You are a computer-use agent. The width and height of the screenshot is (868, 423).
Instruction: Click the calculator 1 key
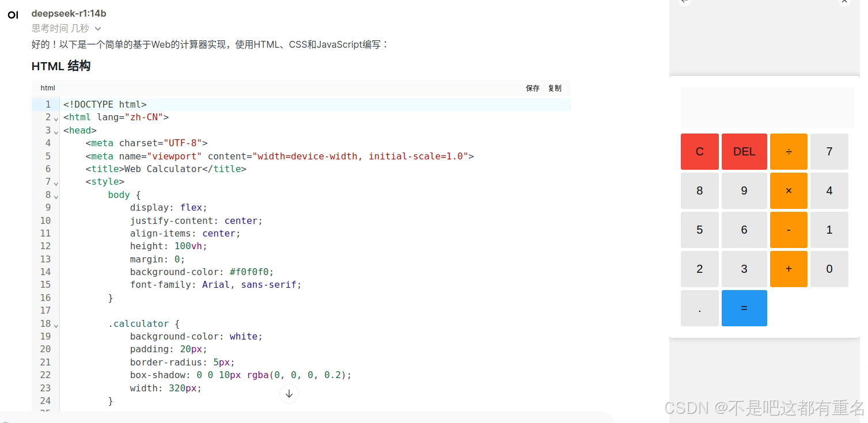click(x=829, y=230)
